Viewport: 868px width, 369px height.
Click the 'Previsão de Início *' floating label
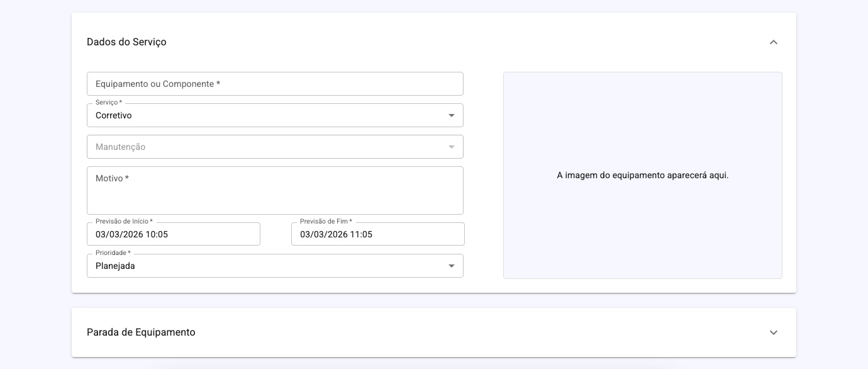(124, 222)
